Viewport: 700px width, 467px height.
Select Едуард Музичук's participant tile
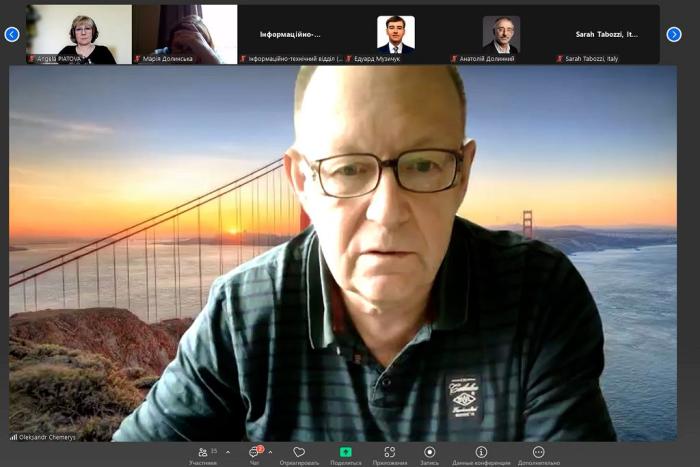pos(395,32)
